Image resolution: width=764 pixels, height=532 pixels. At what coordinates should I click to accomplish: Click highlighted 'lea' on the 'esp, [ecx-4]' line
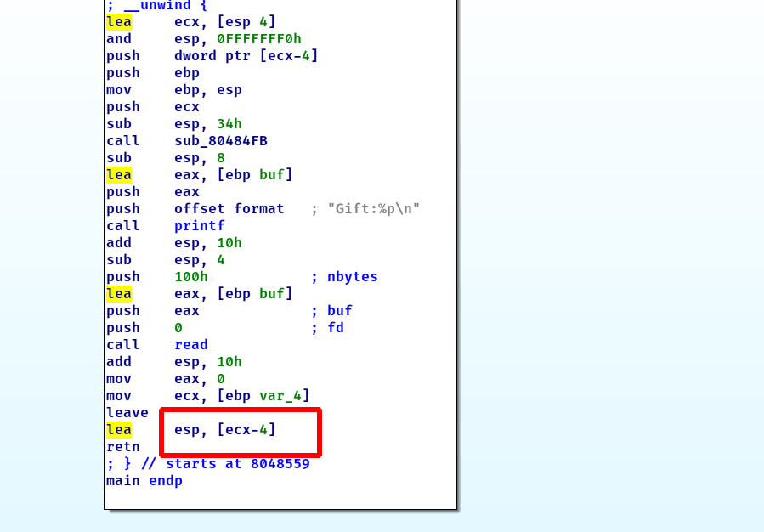pyautogui.click(x=119, y=430)
